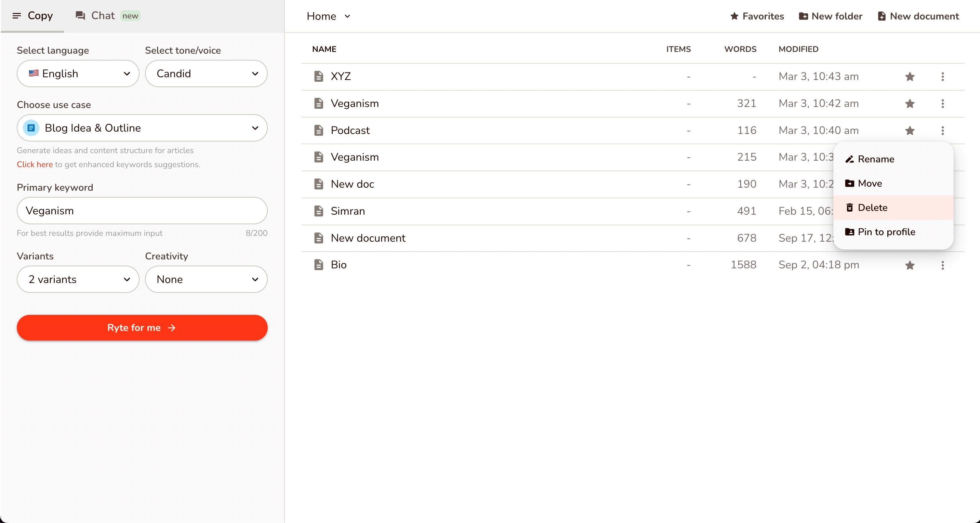Click the 1588 word count cell
The width and height of the screenshot is (980, 523).
[743, 265]
